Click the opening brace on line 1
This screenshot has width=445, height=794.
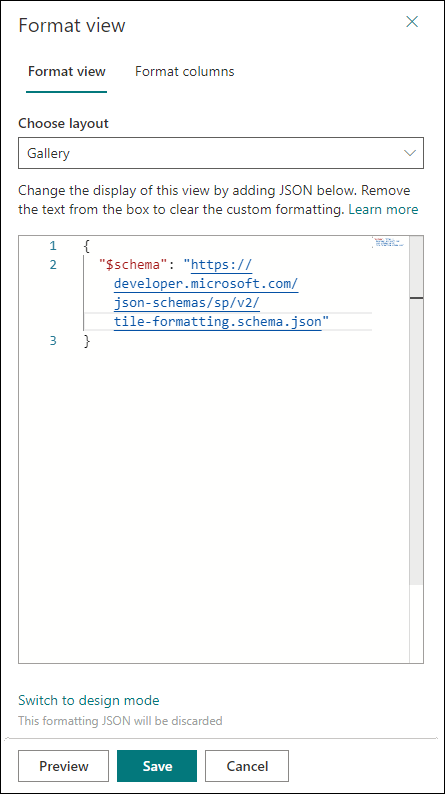coord(87,246)
